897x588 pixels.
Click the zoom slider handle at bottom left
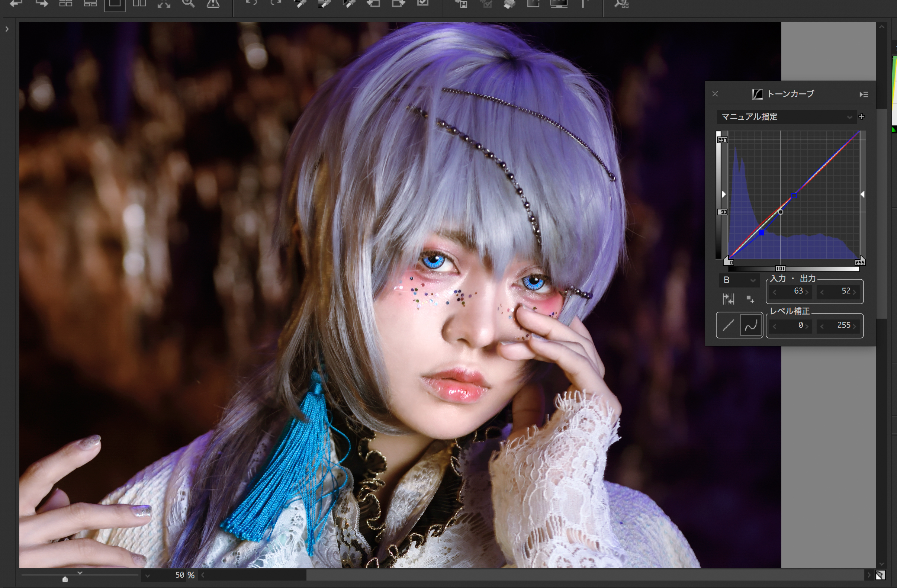point(65,579)
